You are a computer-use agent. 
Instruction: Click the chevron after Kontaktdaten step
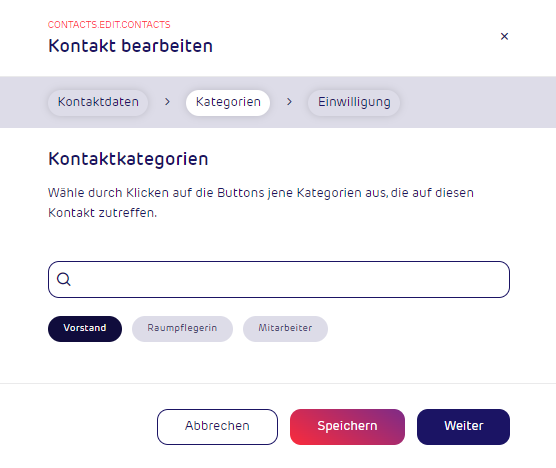point(167,102)
